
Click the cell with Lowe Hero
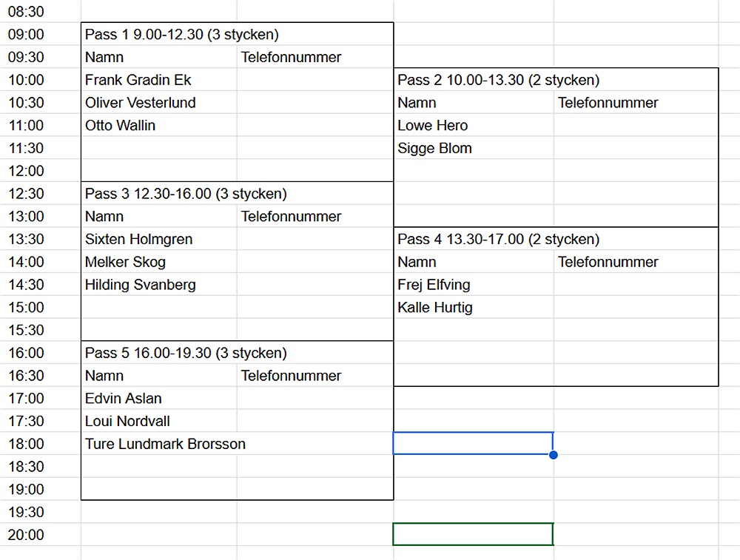tap(433, 126)
